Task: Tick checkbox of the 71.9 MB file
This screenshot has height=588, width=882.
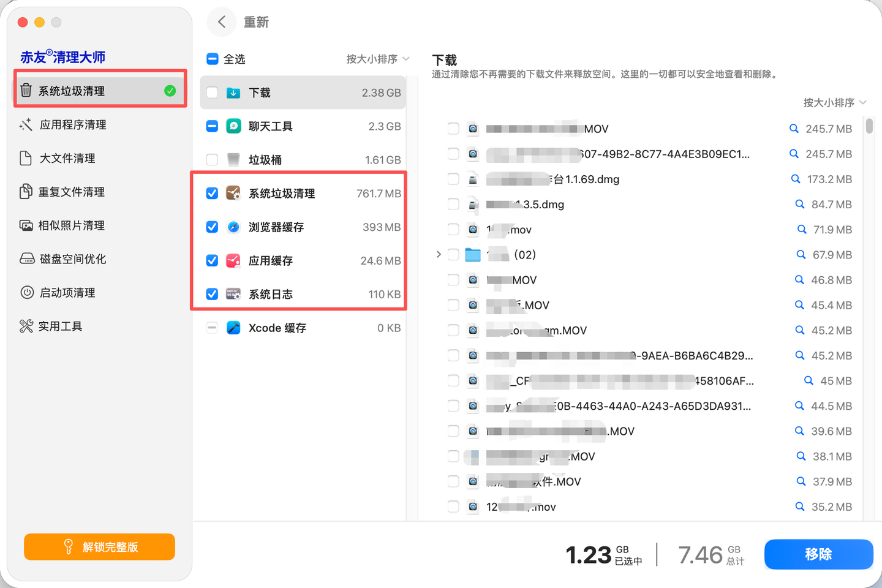Action: pos(453,229)
